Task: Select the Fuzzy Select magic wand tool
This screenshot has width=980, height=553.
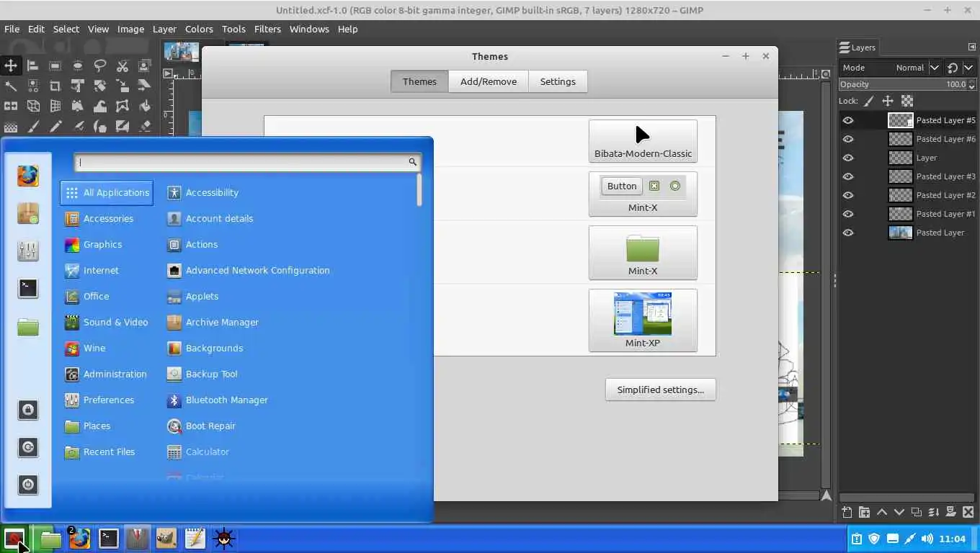Action: (x=11, y=86)
